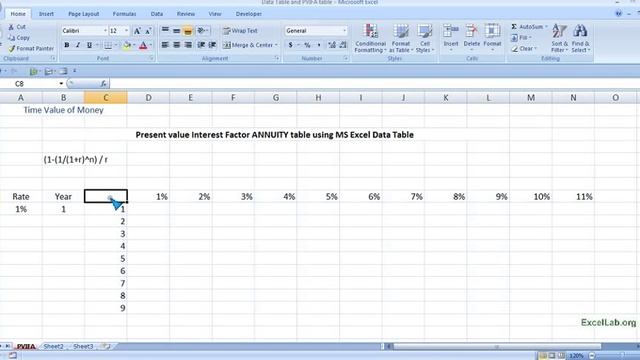Switch to the View tab

215,14
